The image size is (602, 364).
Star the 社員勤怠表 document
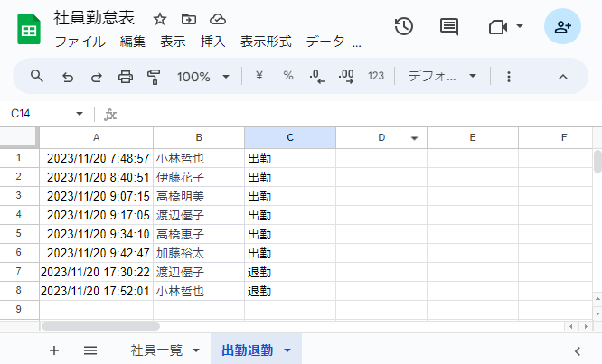coord(160,19)
